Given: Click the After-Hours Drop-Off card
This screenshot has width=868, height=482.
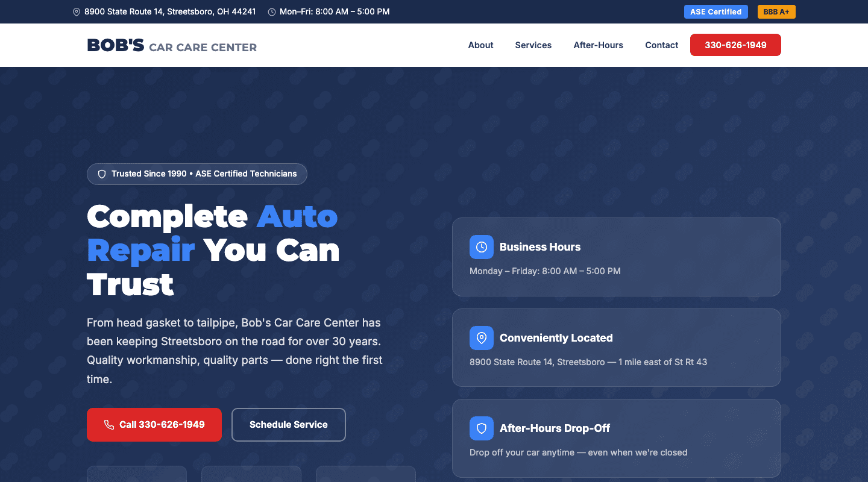Looking at the screenshot, I should tap(616, 438).
